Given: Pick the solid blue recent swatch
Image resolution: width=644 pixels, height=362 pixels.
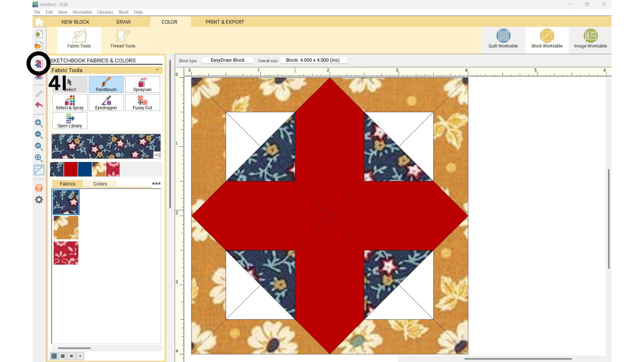Looking at the screenshot, I should (85, 169).
